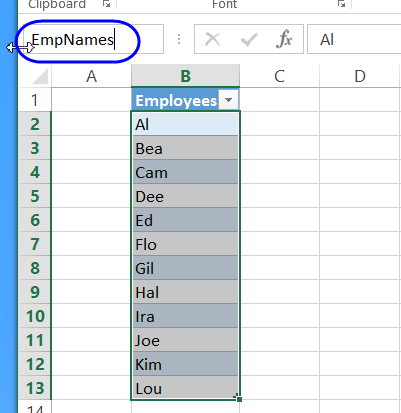Select row 5 header

coord(35,196)
